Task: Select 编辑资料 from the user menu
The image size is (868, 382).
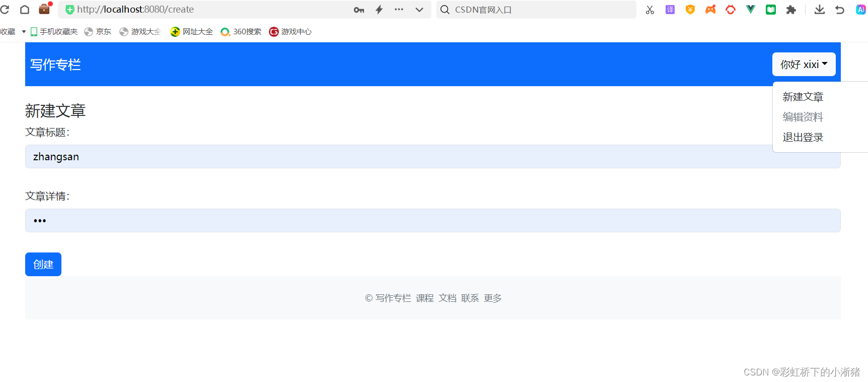Action: pyautogui.click(x=803, y=117)
